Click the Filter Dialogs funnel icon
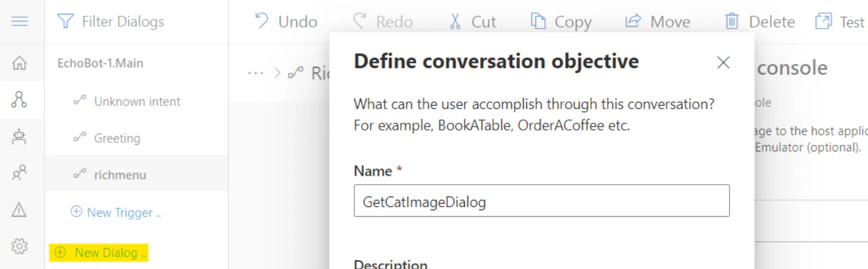This screenshot has height=269, width=868. [65, 22]
